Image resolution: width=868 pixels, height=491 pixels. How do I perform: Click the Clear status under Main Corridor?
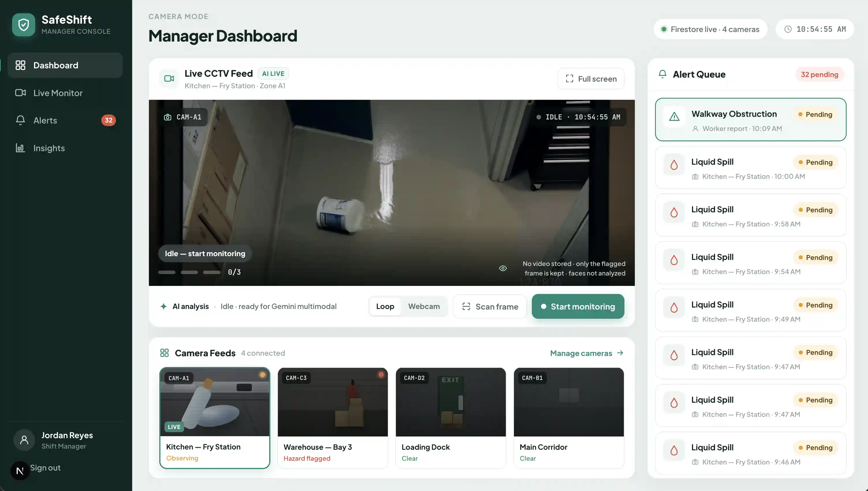[x=527, y=458]
